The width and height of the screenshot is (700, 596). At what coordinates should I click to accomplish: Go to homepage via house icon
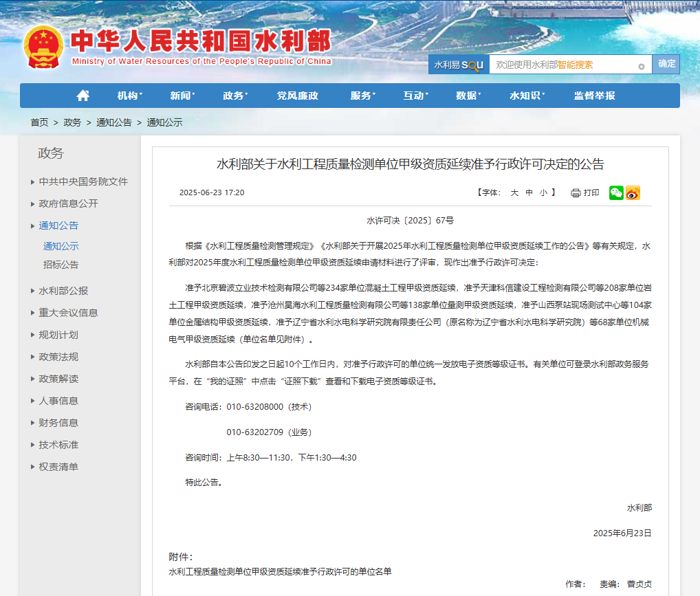pos(83,95)
